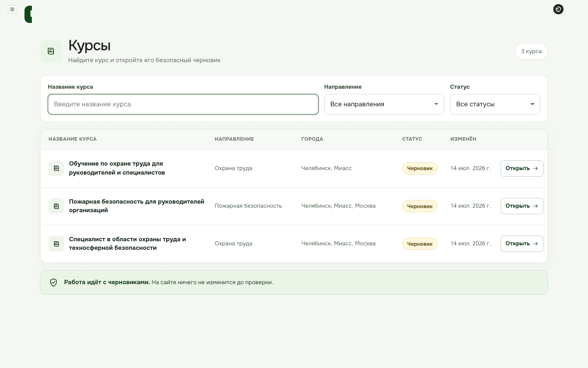Click the date in the Пожарная безопасность row
The width and height of the screenshot is (588, 368).
pyautogui.click(x=470, y=206)
